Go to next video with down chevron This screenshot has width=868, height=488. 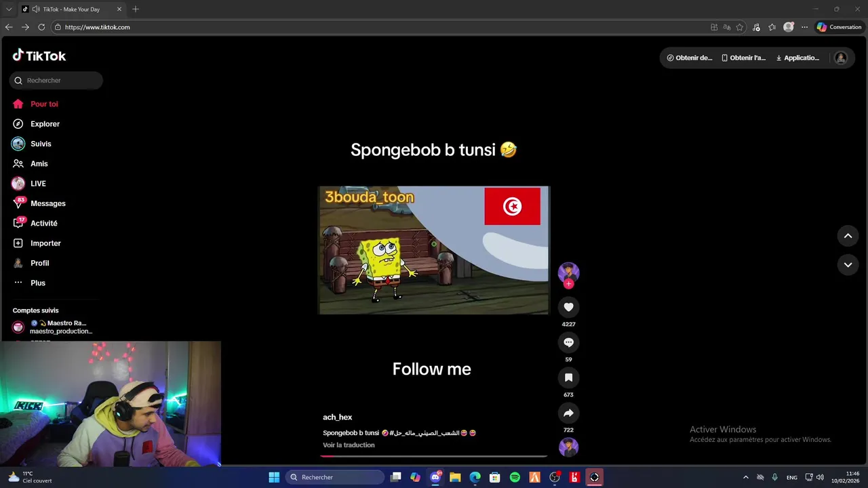[848, 264]
